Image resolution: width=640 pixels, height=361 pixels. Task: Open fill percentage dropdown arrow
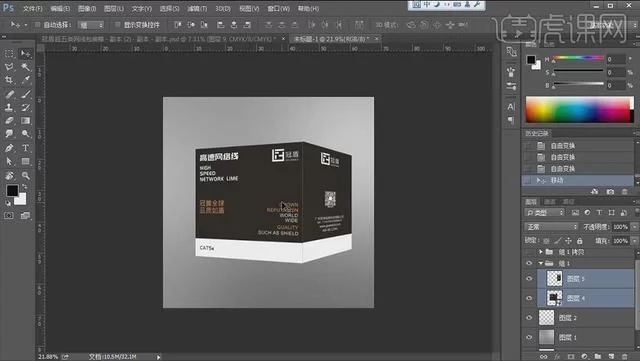[x=635, y=241]
